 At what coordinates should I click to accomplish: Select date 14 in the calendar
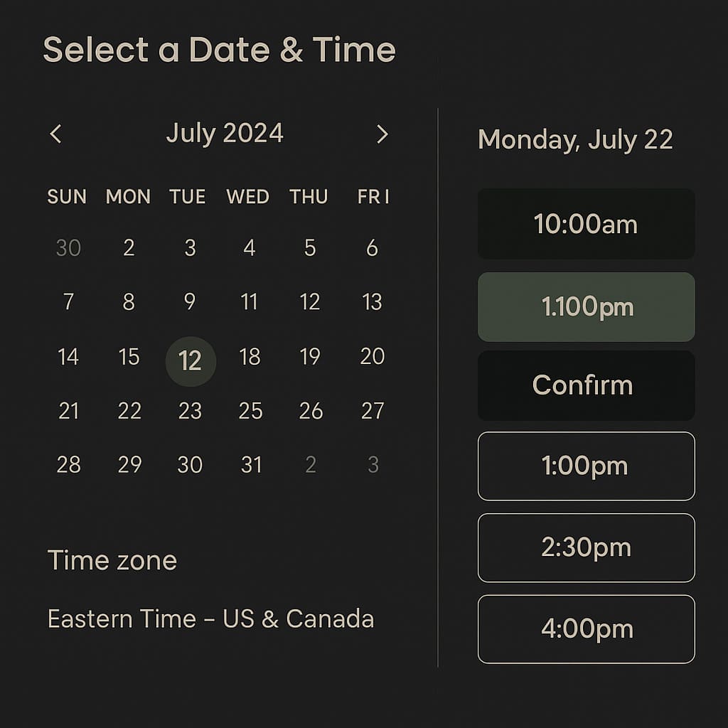(68, 357)
